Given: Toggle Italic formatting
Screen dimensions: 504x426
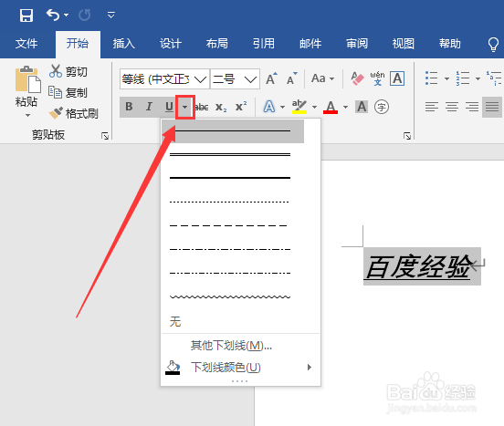Looking at the screenshot, I should 149,107.
